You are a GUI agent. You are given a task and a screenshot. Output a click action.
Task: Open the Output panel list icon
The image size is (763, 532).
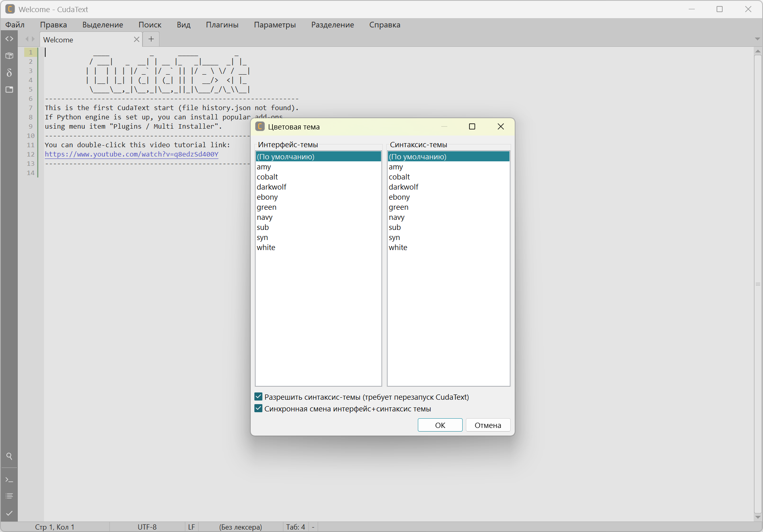pos(9,496)
